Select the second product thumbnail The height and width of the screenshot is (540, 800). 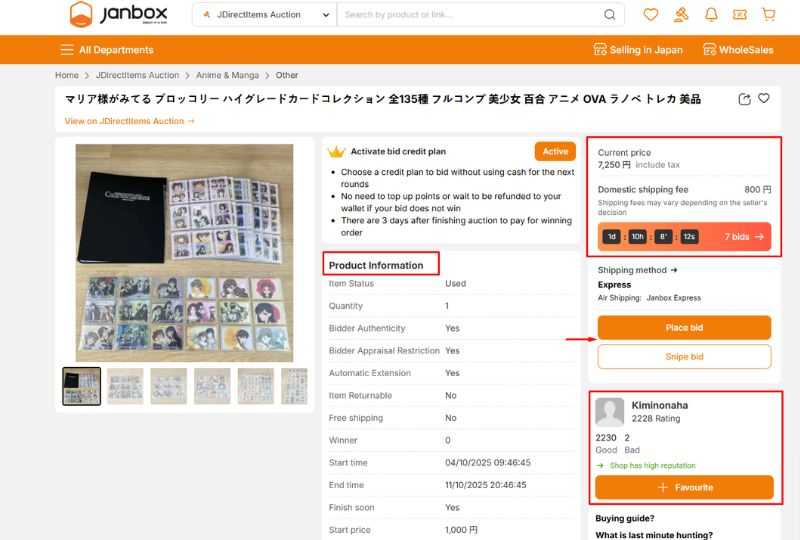(125, 386)
